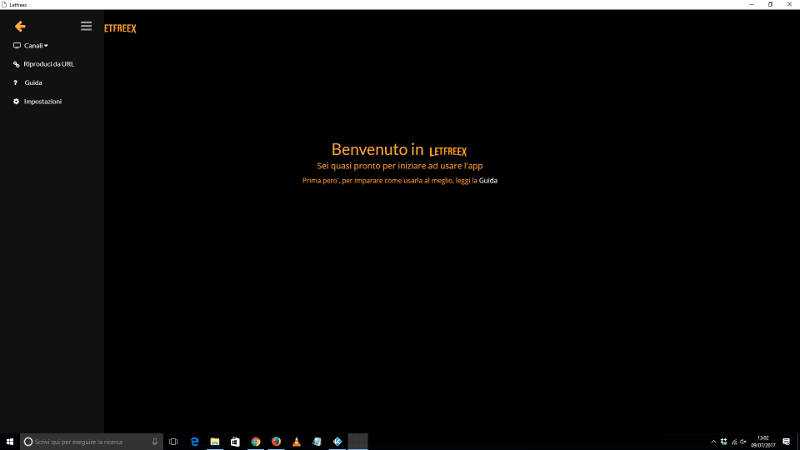Open the Windows Store from the taskbar
The height and width of the screenshot is (450, 800).
click(235, 441)
